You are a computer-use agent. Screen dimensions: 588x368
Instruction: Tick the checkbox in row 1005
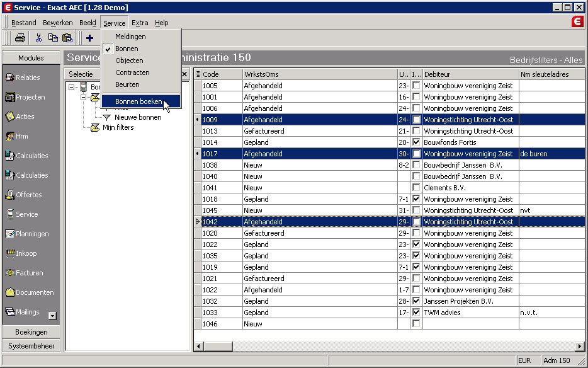point(416,86)
